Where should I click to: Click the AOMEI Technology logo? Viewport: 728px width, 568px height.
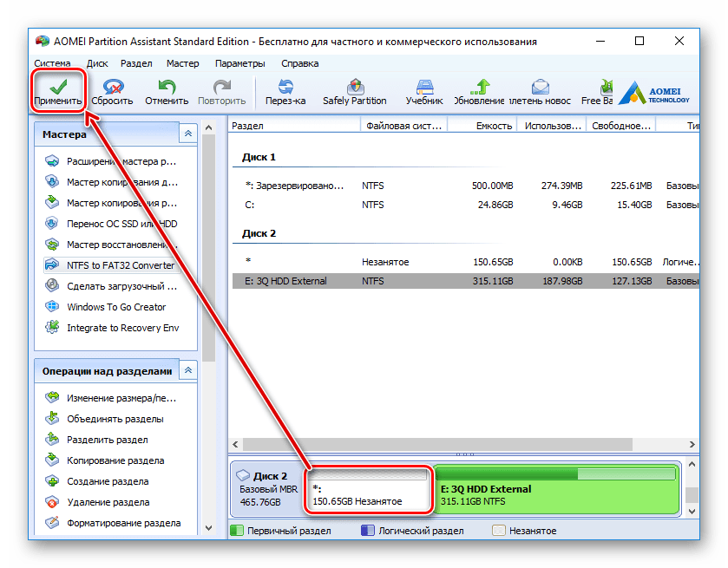(654, 94)
